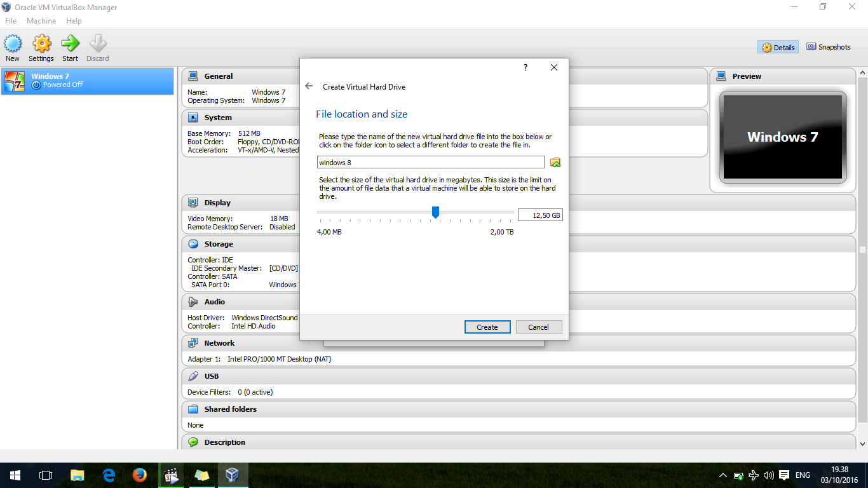Screen dimensions: 868x488
Task: Open the Machine menu
Action: click(41, 21)
